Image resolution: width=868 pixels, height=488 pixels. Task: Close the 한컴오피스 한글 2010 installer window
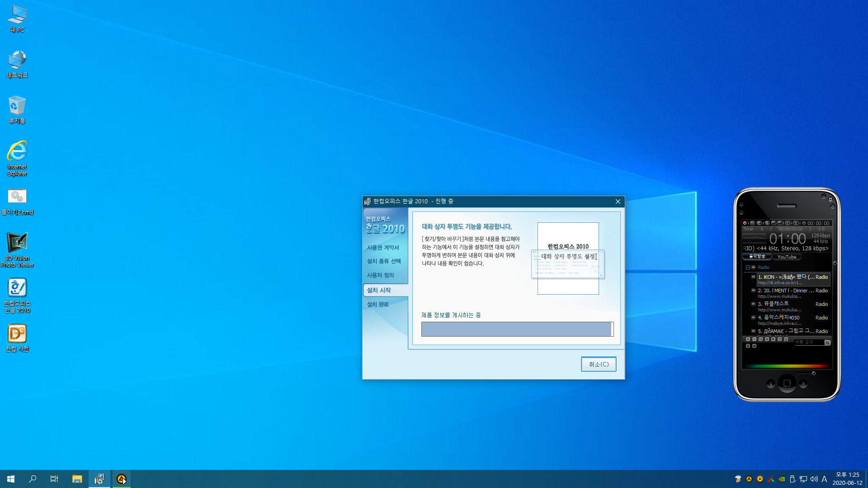pyautogui.click(x=618, y=202)
